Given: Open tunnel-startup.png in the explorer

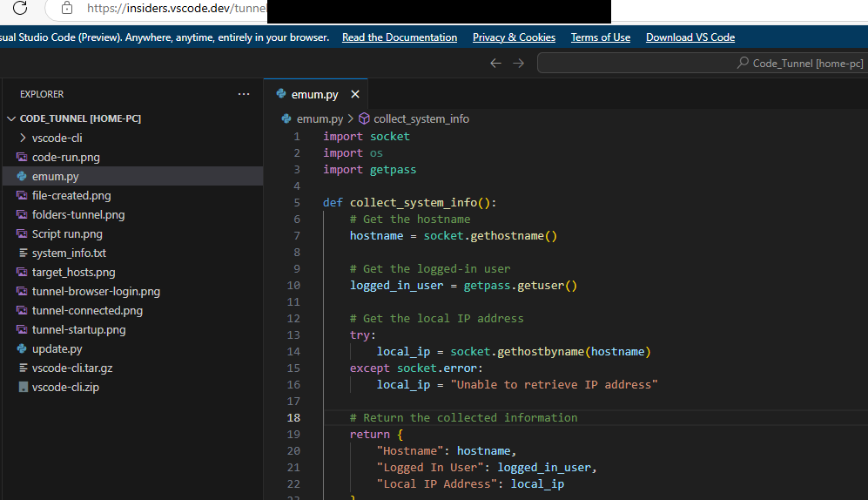Looking at the screenshot, I should [x=133, y=329].
